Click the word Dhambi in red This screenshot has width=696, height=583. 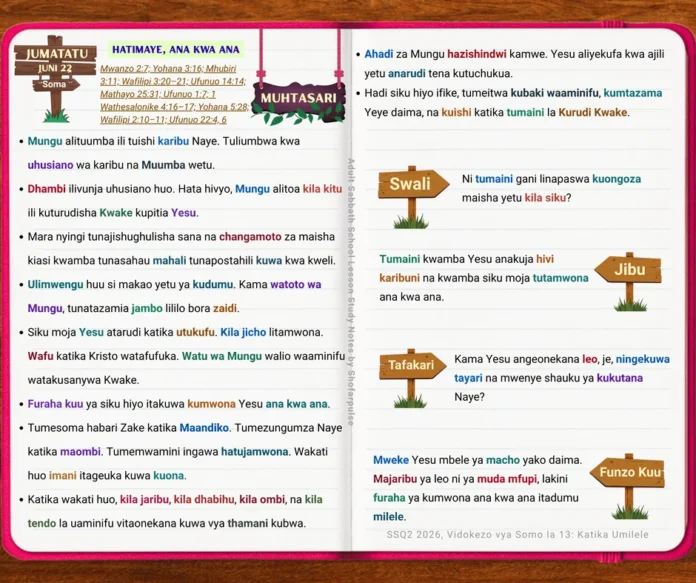pos(47,189)
